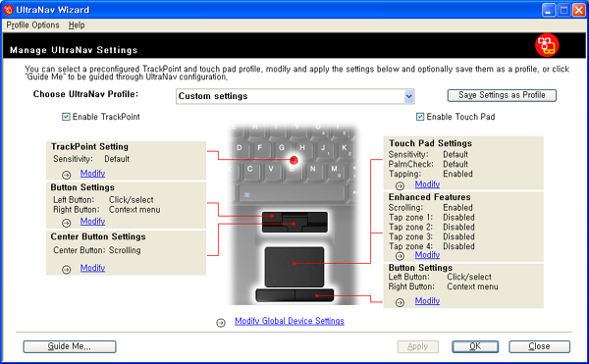Open the Profile Options menu
589x364 pixels.
click(32, 26)
